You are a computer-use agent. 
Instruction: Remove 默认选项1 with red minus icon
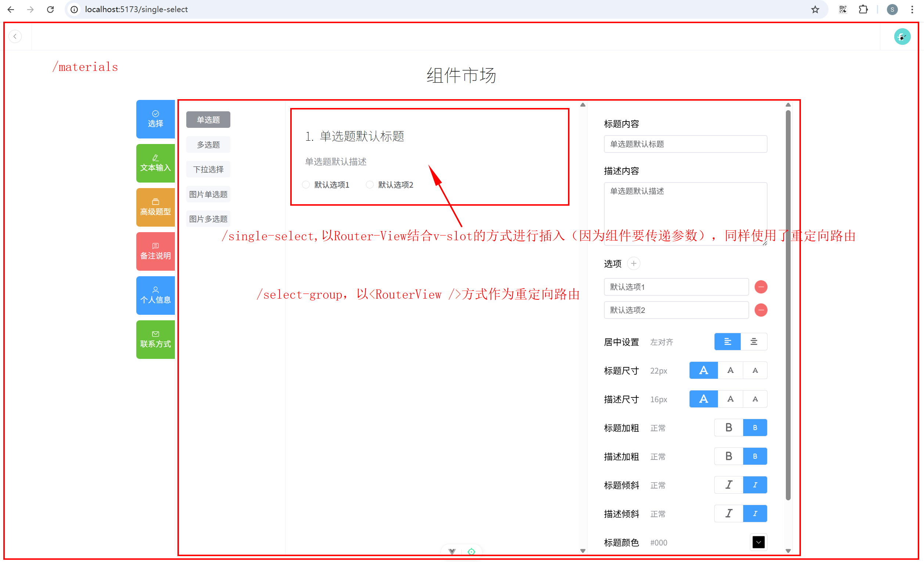(761, 287)
